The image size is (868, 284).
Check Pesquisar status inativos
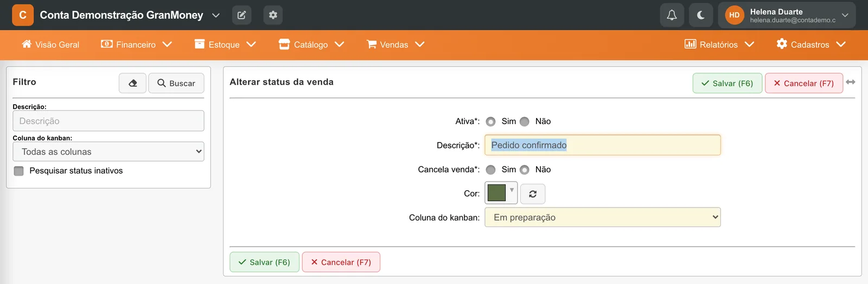coord(19,171)
